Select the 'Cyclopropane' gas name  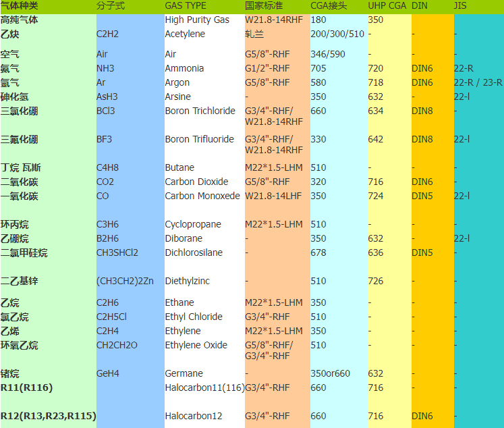(193, 224)
